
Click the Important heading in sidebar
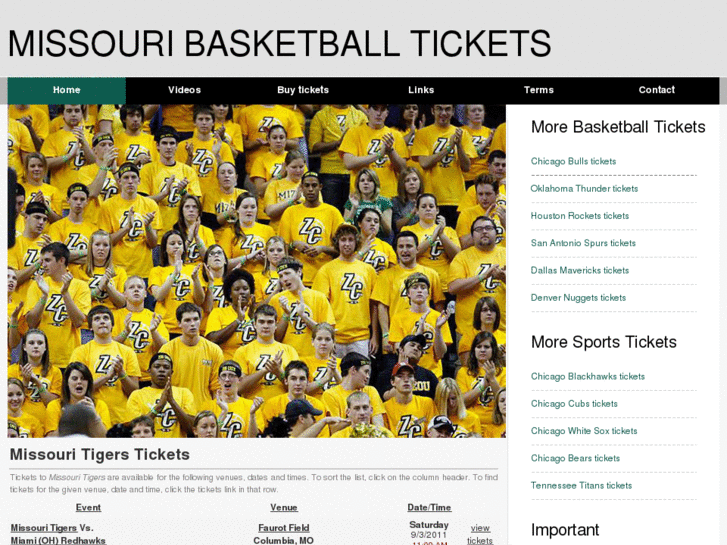pyautogui.click(x=565, y=530)
